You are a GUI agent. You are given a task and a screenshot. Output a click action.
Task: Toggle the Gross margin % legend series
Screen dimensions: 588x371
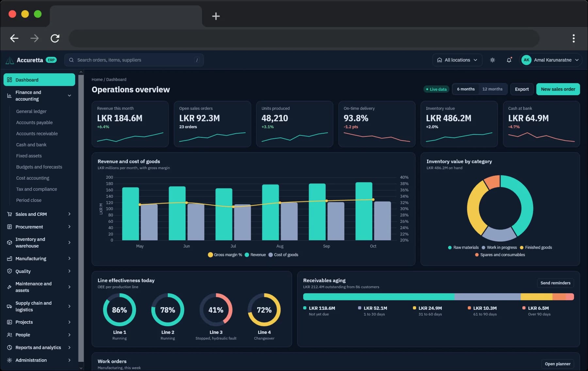(225, 255)
